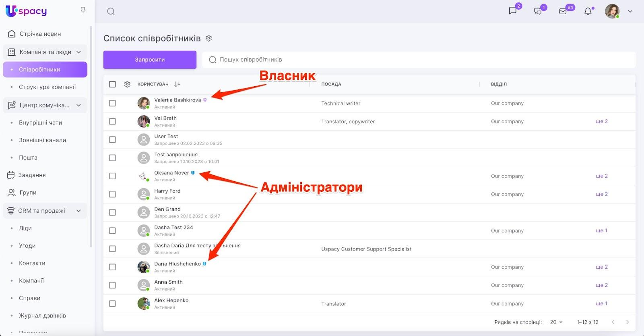
Task: Click the notifications bell icon
Action: (588, 11)
